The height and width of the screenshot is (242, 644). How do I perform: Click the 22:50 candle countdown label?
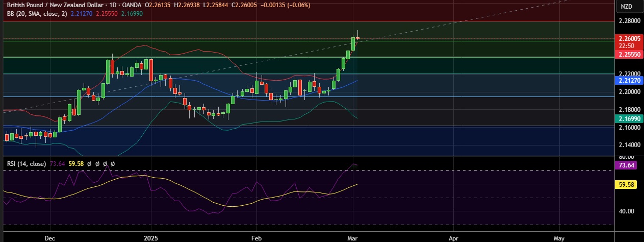[x=626, y=45]
